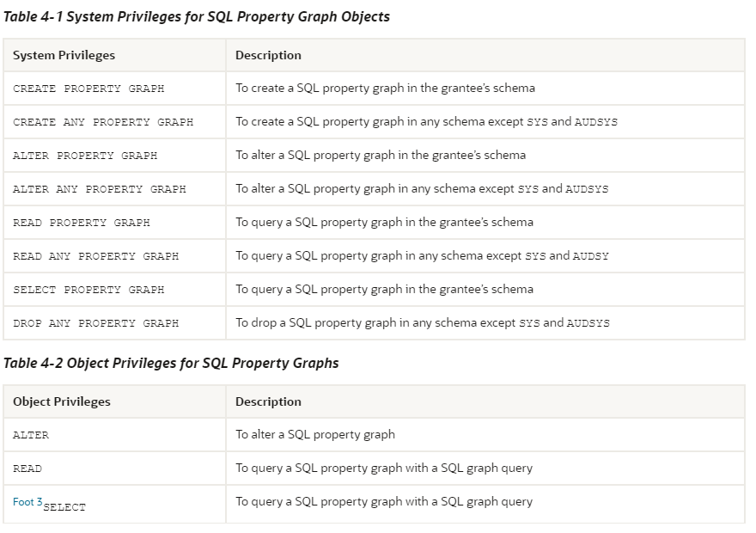Click the drop SQL property graph description
756x533 pixels.
pyautogui.click(x=423, y=322)
